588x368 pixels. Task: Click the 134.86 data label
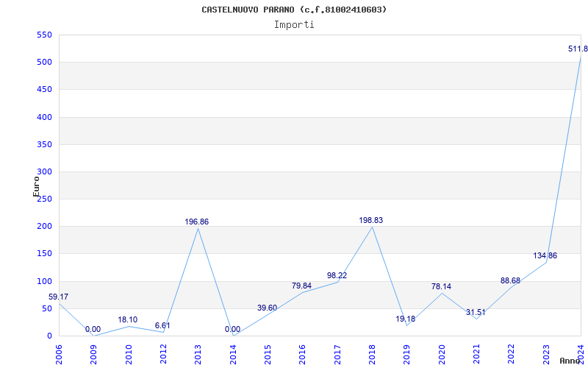[545, 256]
